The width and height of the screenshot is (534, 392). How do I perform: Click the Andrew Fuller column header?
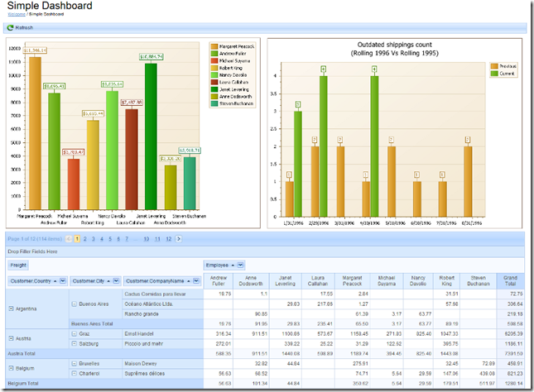(x=219, y=280)
